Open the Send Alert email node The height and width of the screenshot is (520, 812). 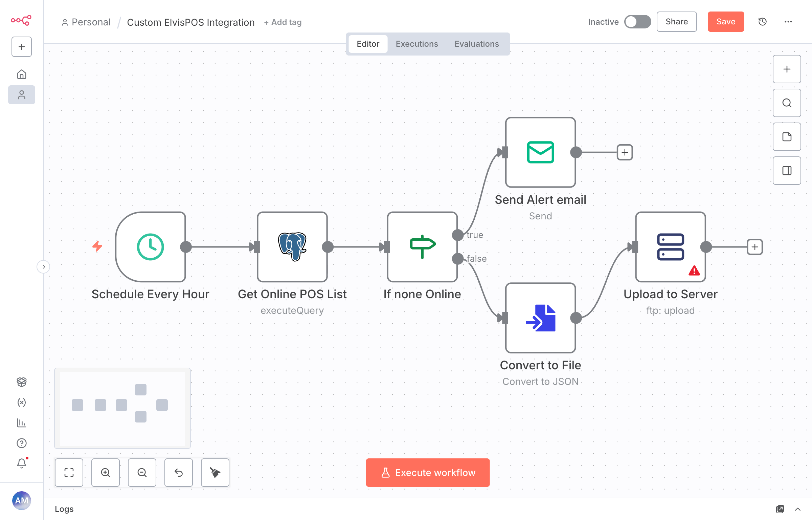click(x=540, y=152)
